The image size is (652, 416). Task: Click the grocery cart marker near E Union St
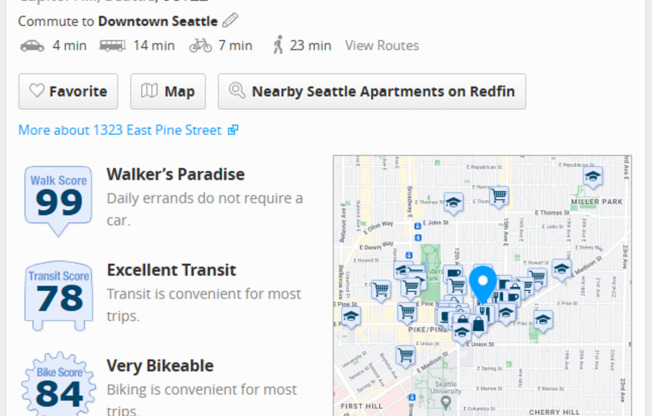pyautogui.click(x=405, y=356)
